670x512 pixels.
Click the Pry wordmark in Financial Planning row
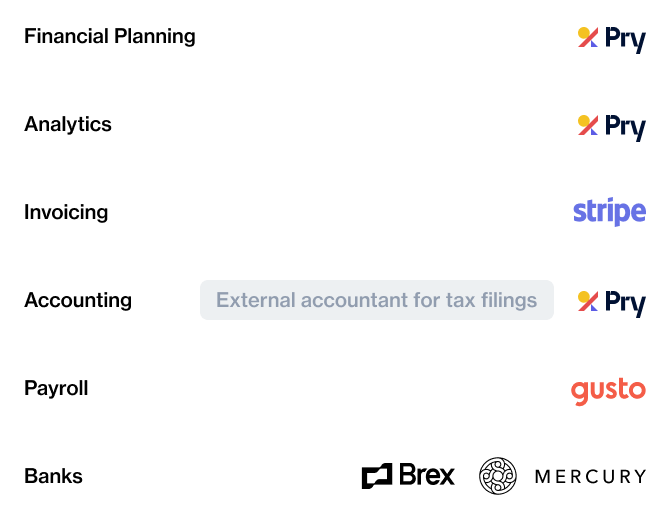[x=625, y=40]
